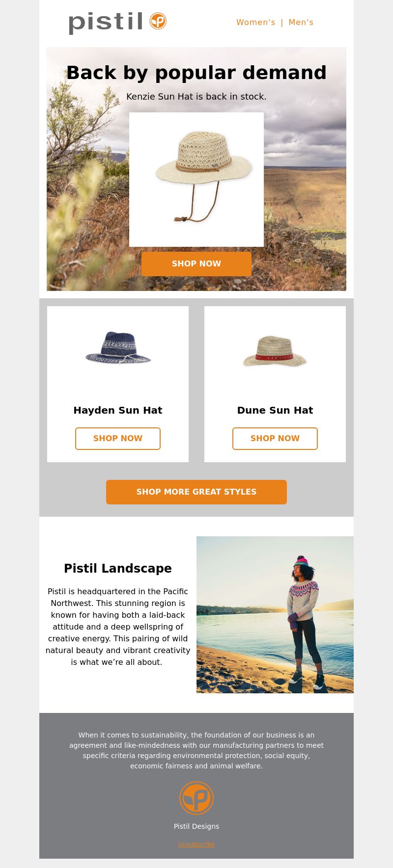This screenshot has height=868, width=393.
Task: Select the Hayden Sun Hat title
Action: [118, 410]
